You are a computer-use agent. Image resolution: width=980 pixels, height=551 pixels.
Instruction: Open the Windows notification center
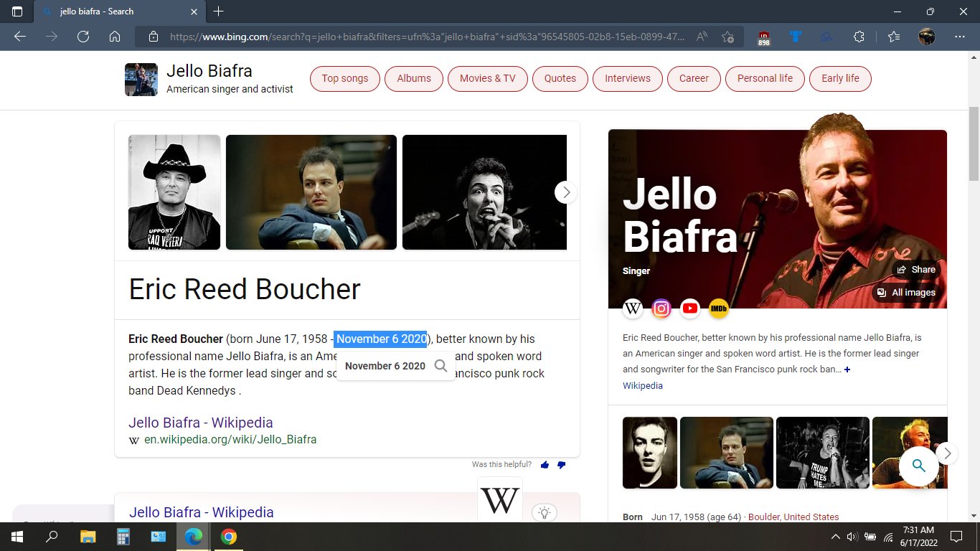click(x=956, y=537)
